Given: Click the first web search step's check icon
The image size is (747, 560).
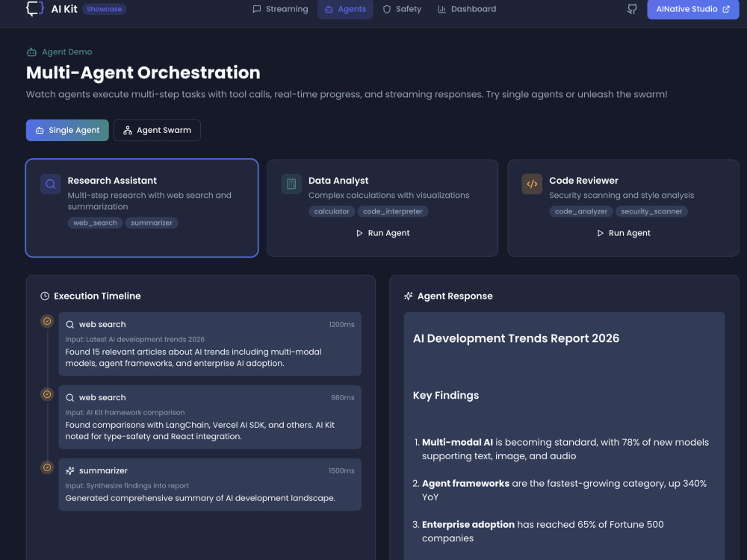Looking at the screenshot, I should pos(47,321).
